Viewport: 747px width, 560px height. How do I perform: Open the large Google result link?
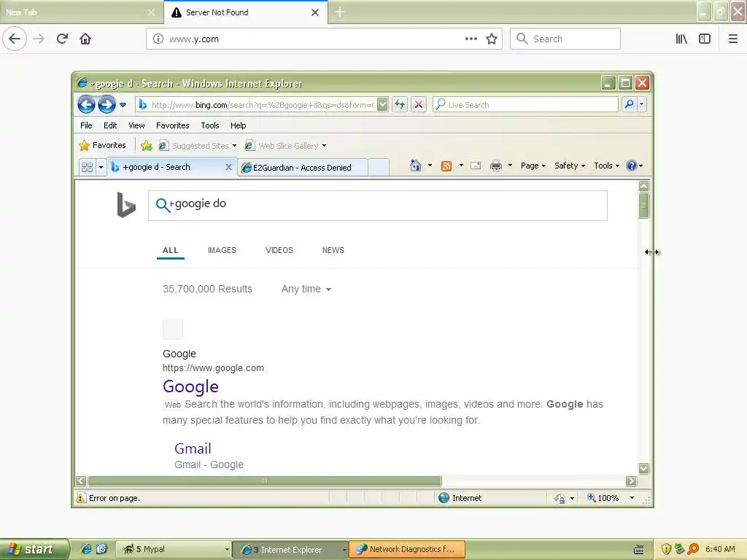point(190,386)
